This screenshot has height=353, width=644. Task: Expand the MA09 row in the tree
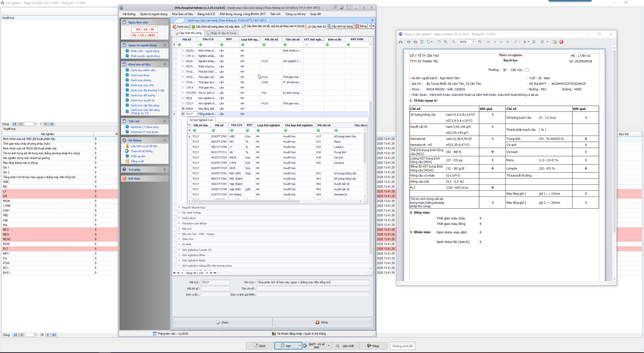183,109
